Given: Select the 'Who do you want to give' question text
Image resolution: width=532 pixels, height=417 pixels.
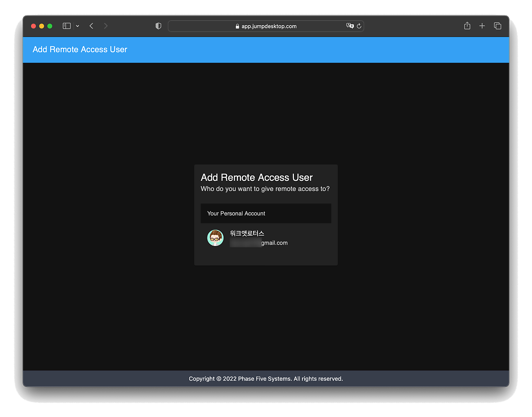Looking at the screenshot, I should pos(265,189).
